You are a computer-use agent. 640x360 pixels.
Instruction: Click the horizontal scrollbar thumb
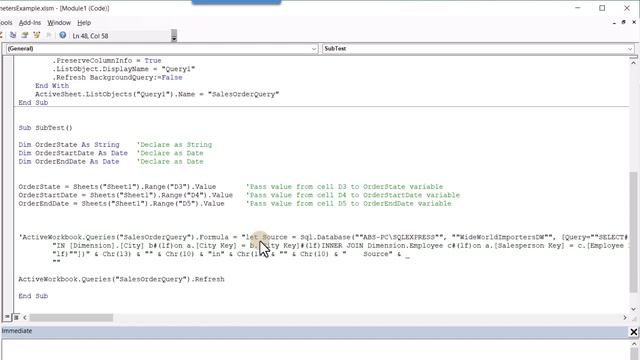71,317
